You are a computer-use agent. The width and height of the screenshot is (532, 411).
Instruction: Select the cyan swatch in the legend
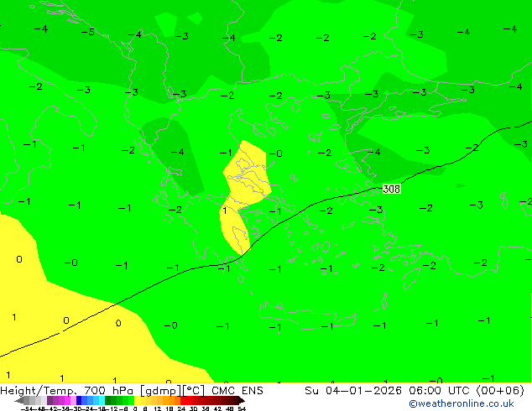point(102,400)
